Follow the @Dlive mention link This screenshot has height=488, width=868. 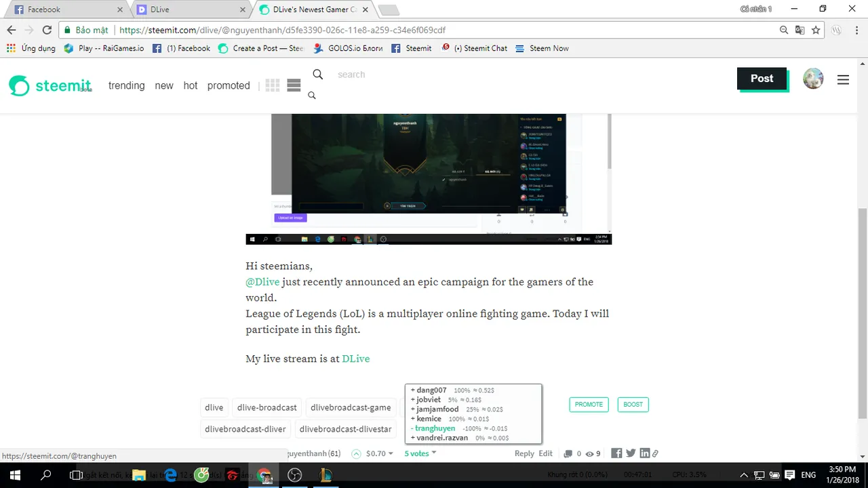[x=262, y=282]
